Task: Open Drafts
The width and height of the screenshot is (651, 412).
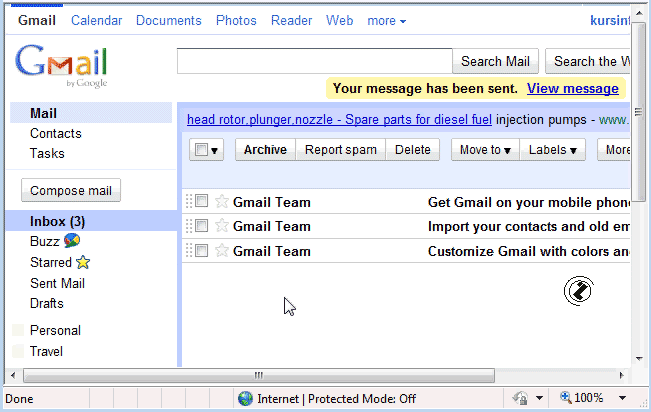Action: pos(46,303)
